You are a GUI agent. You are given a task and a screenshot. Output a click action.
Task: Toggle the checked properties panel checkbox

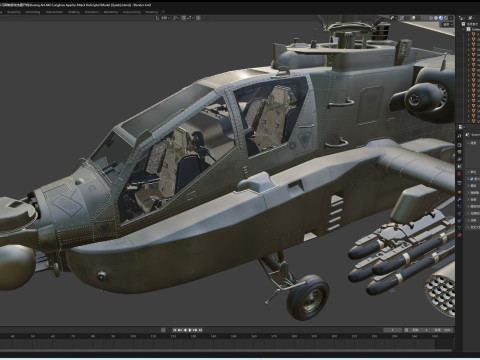click(472, 179)
